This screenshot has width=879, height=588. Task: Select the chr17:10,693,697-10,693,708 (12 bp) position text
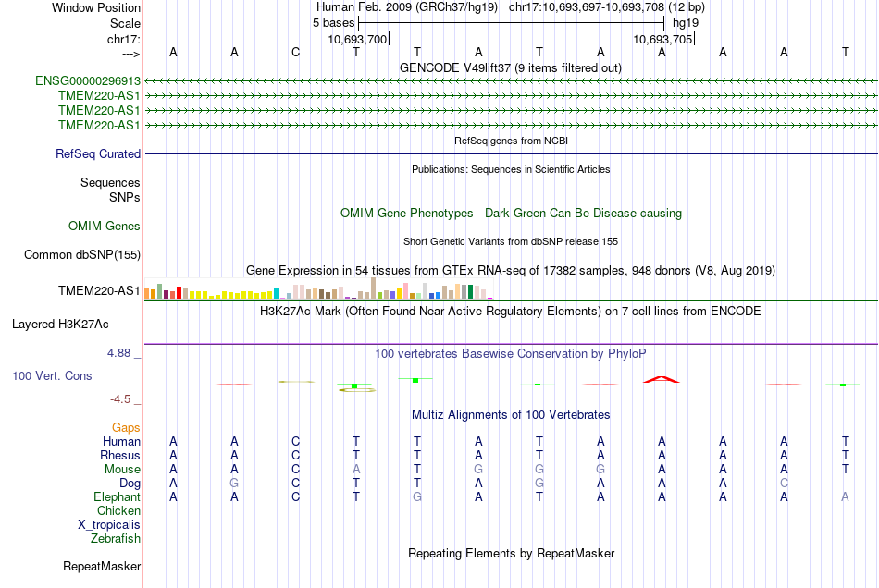coord(607,7)
